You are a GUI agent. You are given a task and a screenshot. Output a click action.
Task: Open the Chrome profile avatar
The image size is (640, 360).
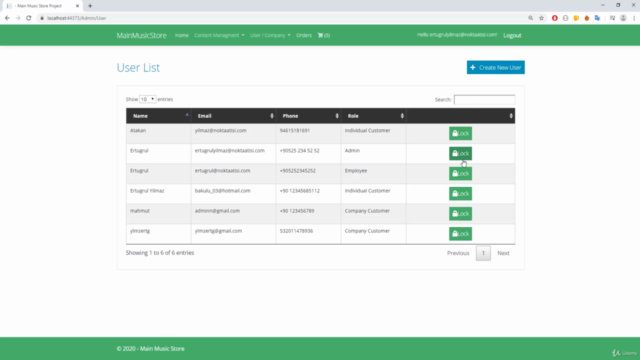coord(623,18)
